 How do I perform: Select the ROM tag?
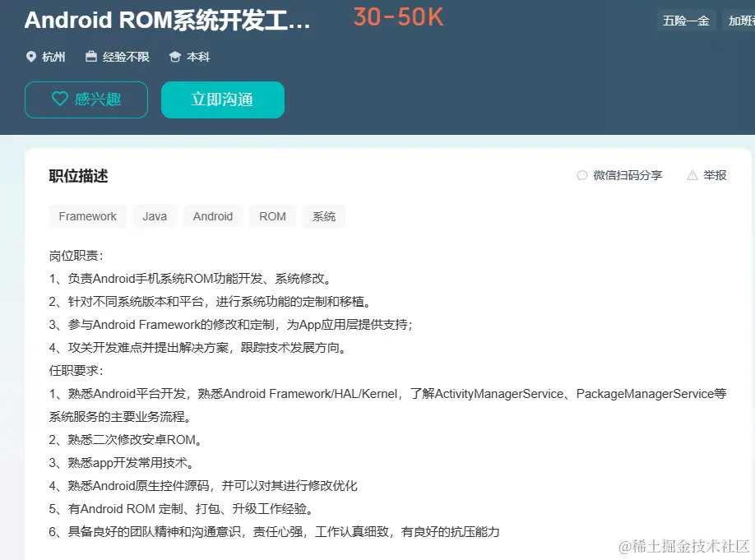point(272,216)
